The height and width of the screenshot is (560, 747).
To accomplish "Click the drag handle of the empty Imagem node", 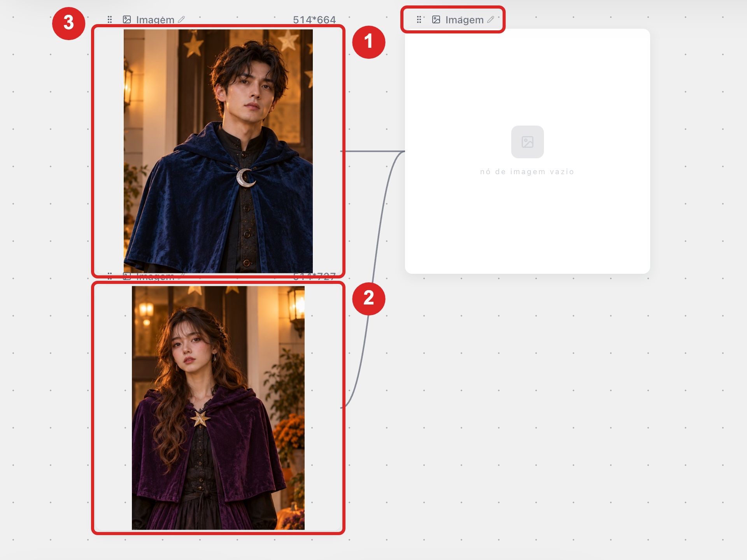I will pos(419,19).
